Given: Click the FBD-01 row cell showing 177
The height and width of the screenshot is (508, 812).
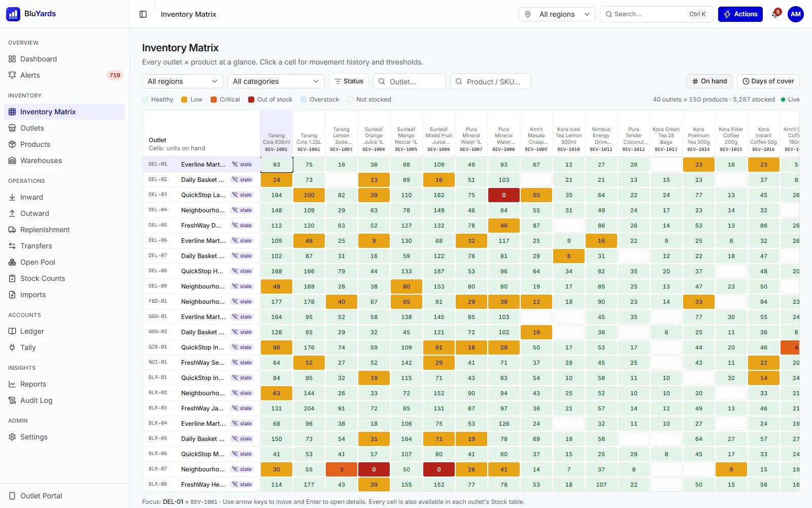Looking at the screenshot, I should click(x=277, y=302).
